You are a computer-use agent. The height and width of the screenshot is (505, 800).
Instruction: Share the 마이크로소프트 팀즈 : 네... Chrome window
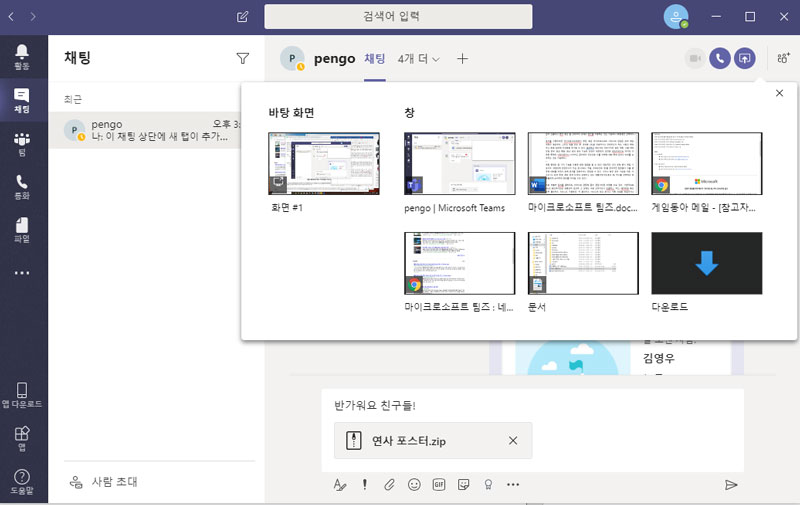pyautogui.click(x=460, y=263)
